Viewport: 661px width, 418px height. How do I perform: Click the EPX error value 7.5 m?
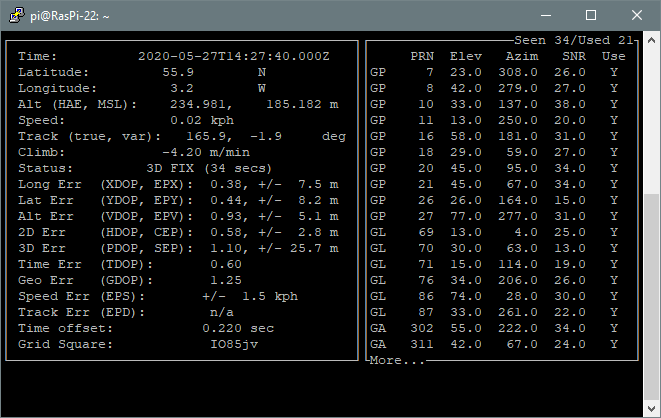pos(318,185)
